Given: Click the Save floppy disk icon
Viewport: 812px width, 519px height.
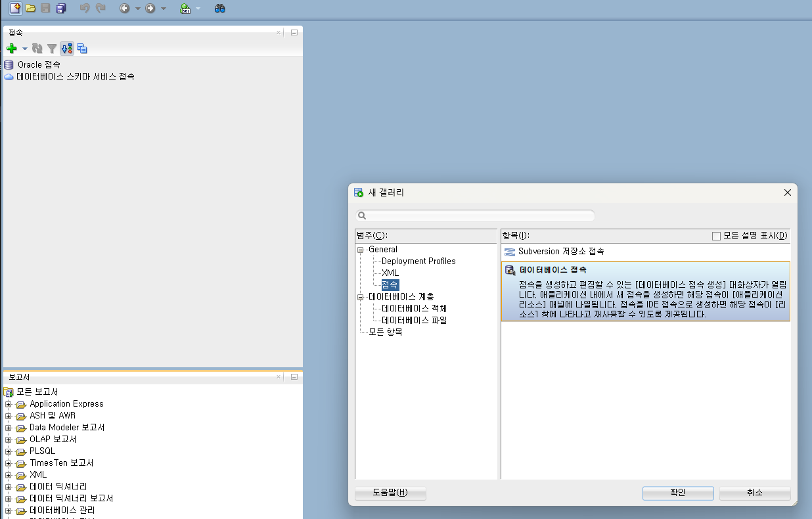Looking at the screenshot, I should (46, 9).
